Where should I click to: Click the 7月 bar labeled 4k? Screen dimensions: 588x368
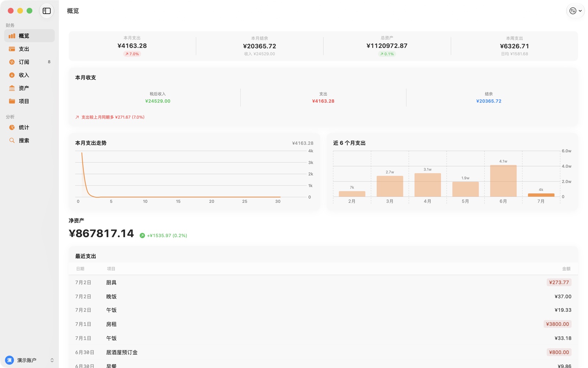(x=541, y=195)
